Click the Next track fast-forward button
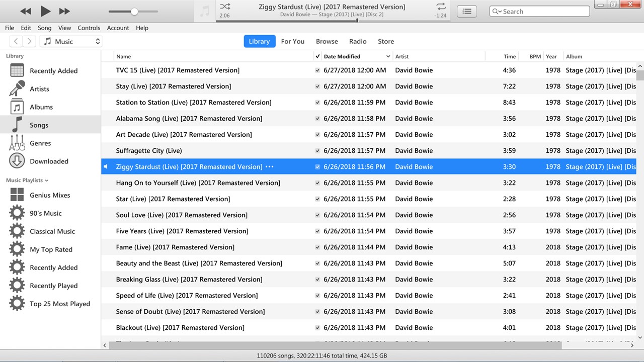Viewport: 644px width, 362px height. (x=64, y=11)
